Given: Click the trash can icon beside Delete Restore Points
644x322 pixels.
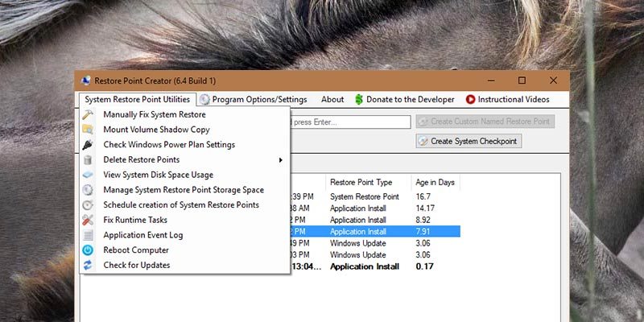Looking at the screenshot, I should [88, 159].
